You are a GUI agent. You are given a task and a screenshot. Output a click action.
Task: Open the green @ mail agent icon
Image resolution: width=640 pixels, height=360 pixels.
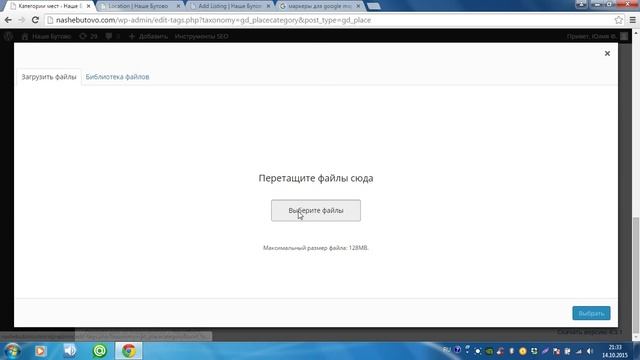[x=99, y=351]
